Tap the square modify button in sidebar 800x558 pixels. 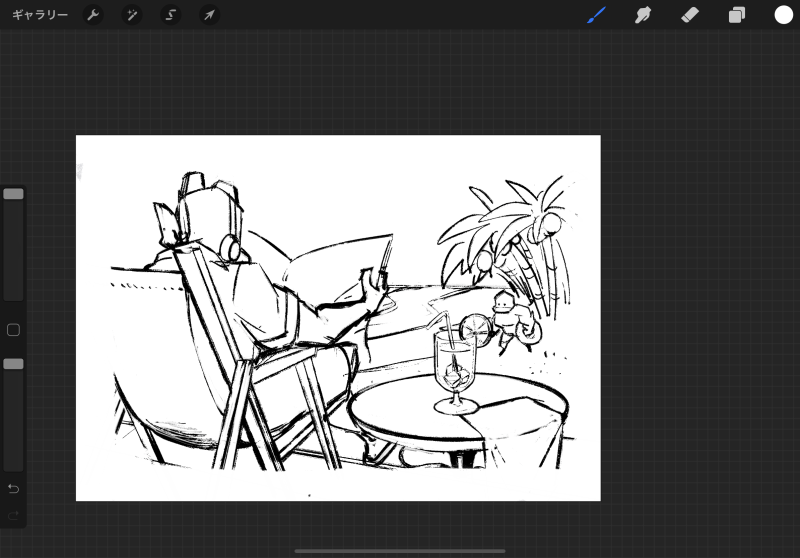coord(13,330)
